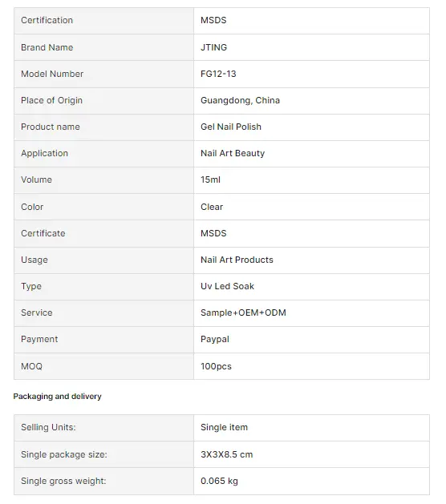
Task: Select the 15ml volume value
Action: [210, 179]
